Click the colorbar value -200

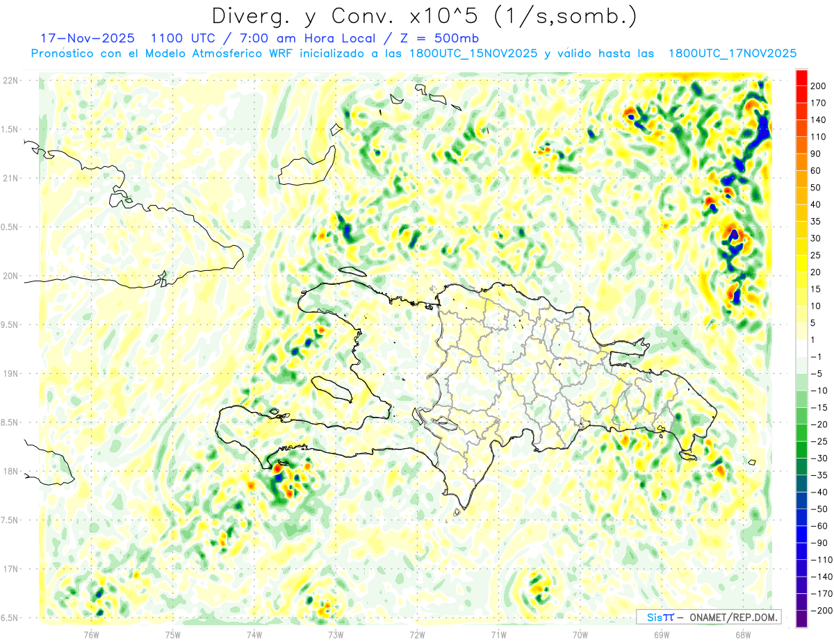(822, 611)
